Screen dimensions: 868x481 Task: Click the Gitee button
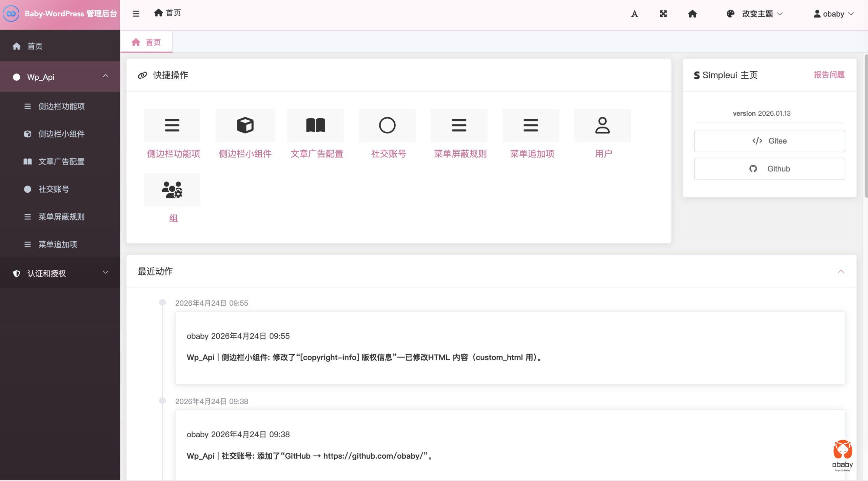coord(769,141)
